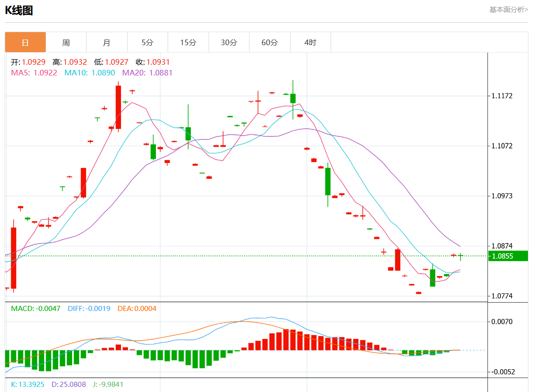Viewport: 541px width, 392px height.
Task: Click the K: 13.3925 indicator reading
Action: [x=27, y=384]
